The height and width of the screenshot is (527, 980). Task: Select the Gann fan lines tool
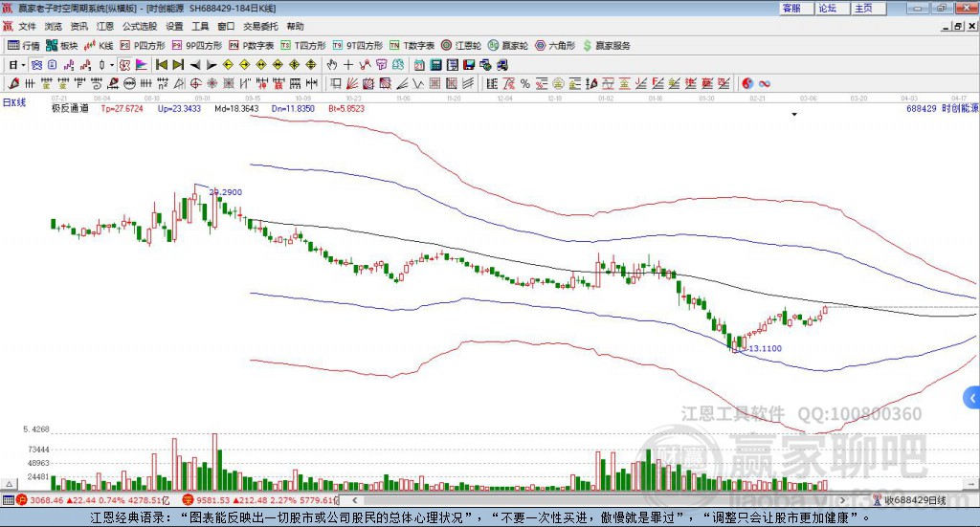(x=352, y=83)
